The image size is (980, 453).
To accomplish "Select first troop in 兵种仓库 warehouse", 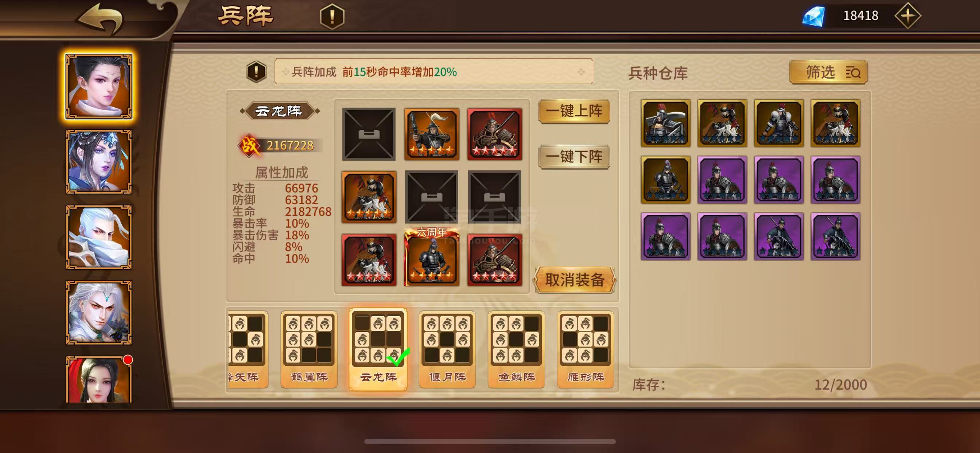I will point(665,123).
